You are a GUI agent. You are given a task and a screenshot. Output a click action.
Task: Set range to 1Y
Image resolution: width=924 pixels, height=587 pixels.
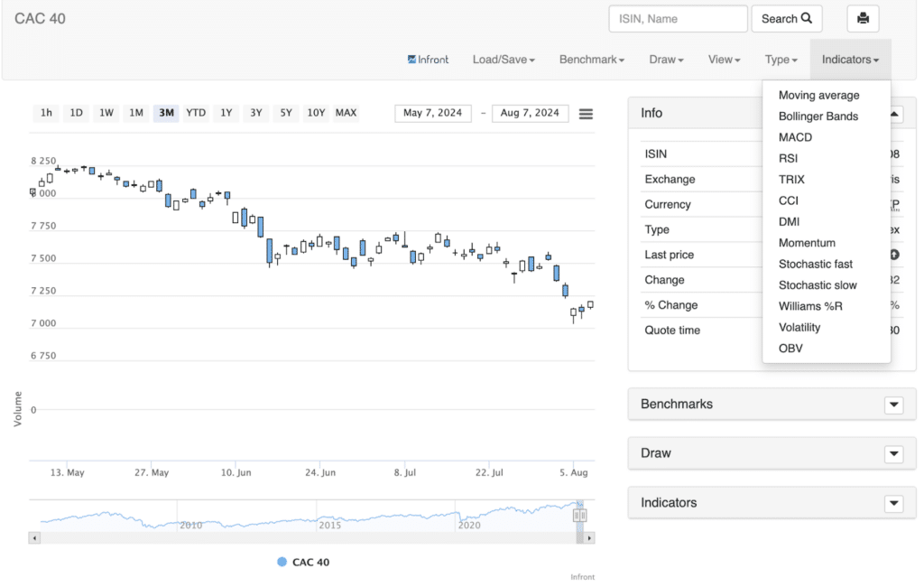click(226, 113)
